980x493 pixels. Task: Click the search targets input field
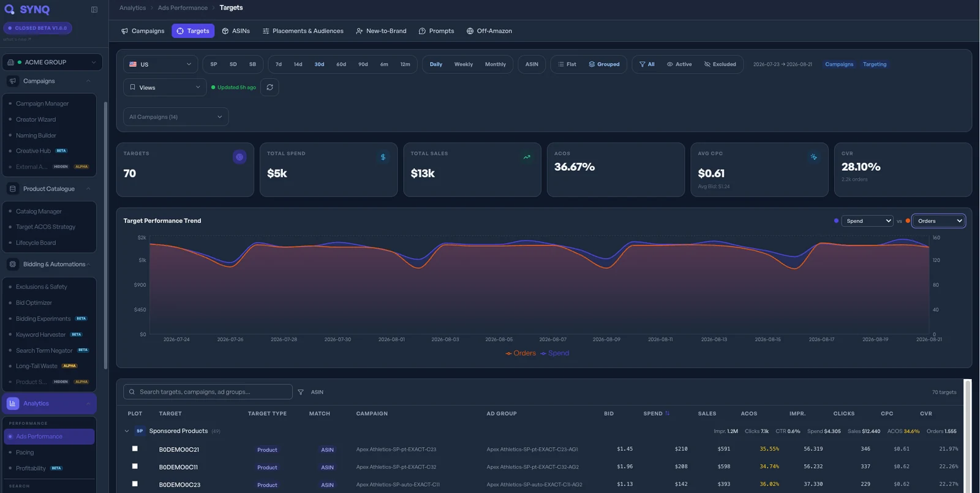point(208,392)
